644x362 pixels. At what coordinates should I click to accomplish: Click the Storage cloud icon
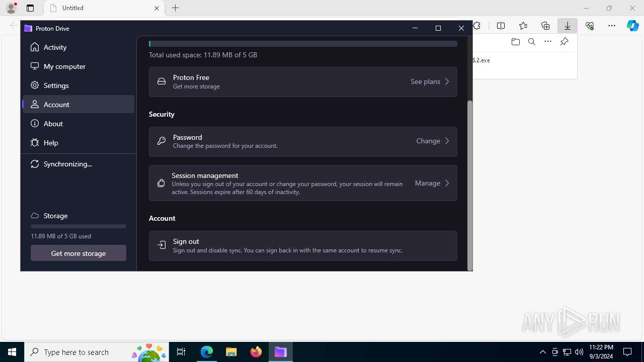point(35,216)
